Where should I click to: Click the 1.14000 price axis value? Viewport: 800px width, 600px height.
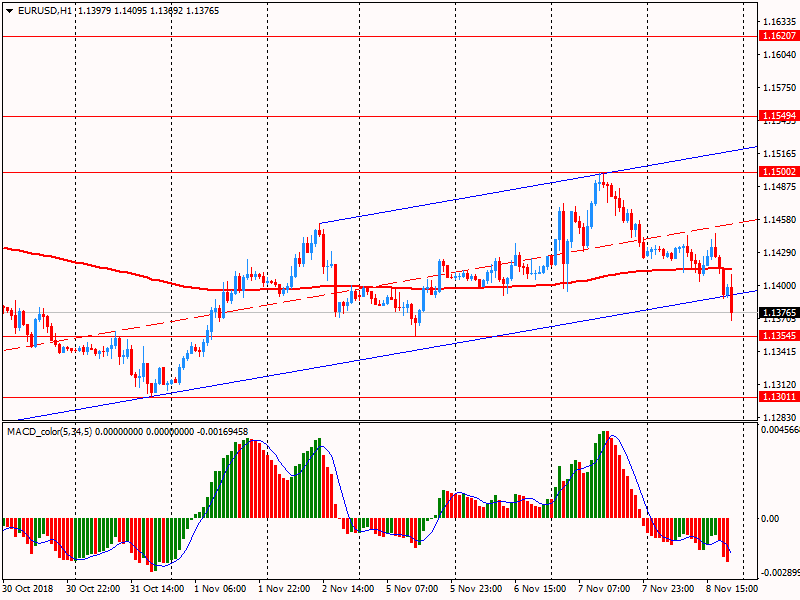(777, 286)
